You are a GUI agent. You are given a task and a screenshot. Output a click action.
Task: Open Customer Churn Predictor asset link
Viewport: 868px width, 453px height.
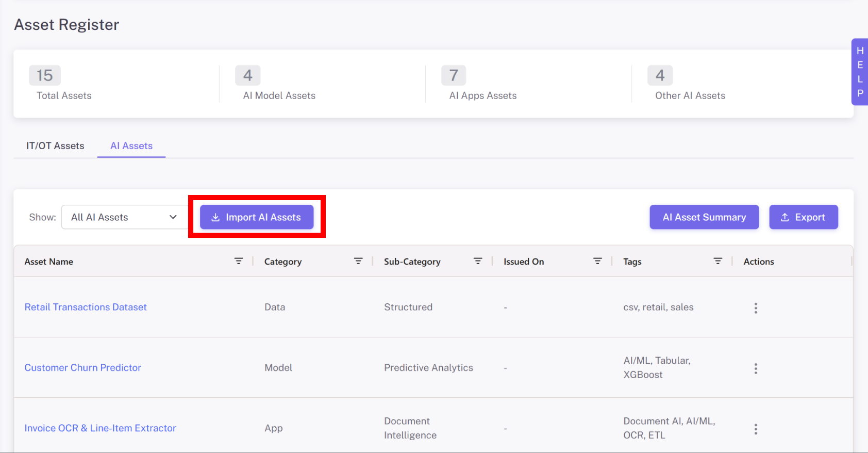click(83, 368)
